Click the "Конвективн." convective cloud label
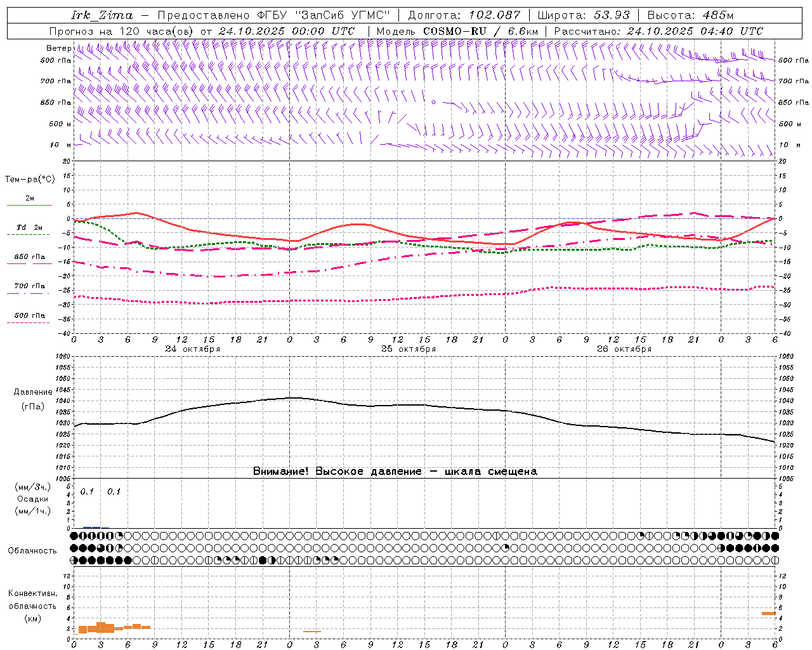The width and height of the screenshot is (812, 650). pos(32,594)
